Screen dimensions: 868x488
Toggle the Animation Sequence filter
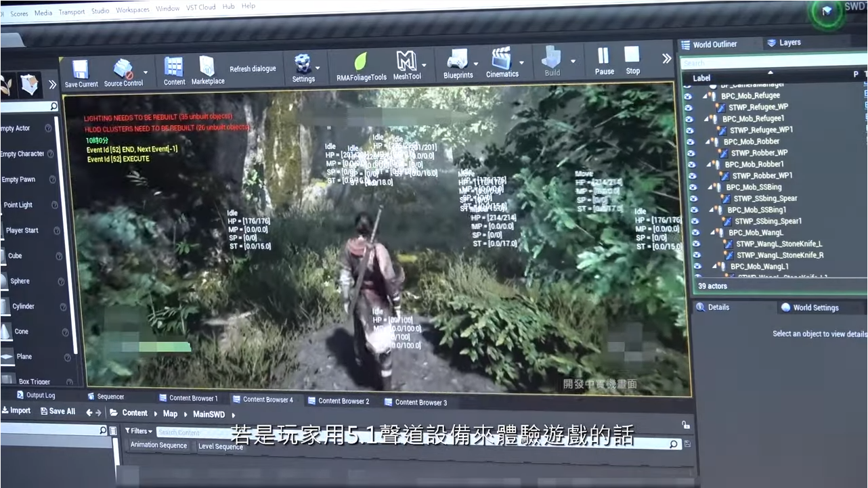click(158, 445)
